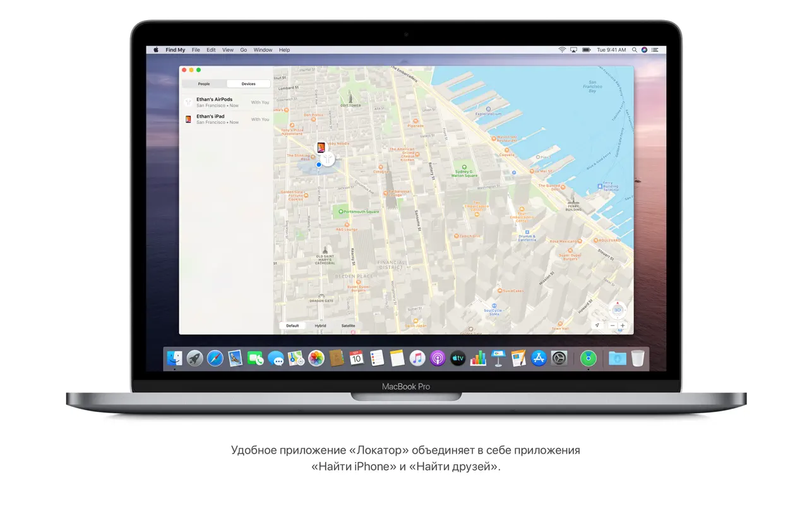Click the AirPlay display icon in menu bar
This screenshot has height=508, width=812.
pyautogui.click(x=574, y=50)
